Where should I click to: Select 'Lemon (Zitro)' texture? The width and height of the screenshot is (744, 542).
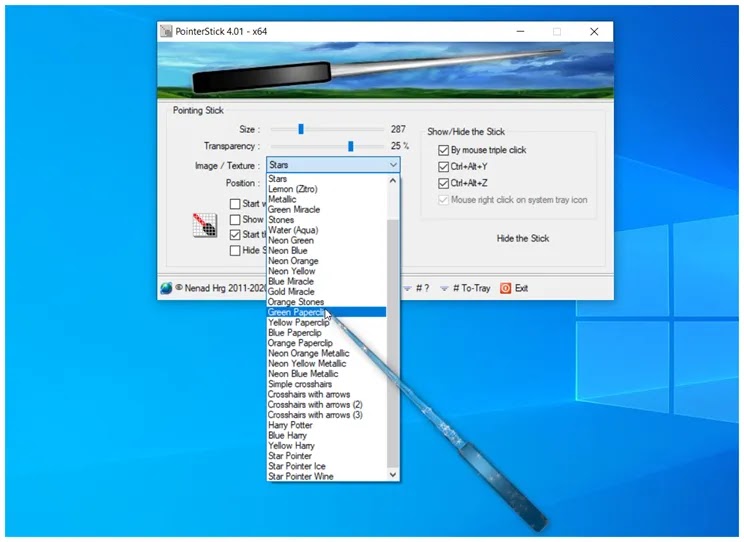pos(326,189)
